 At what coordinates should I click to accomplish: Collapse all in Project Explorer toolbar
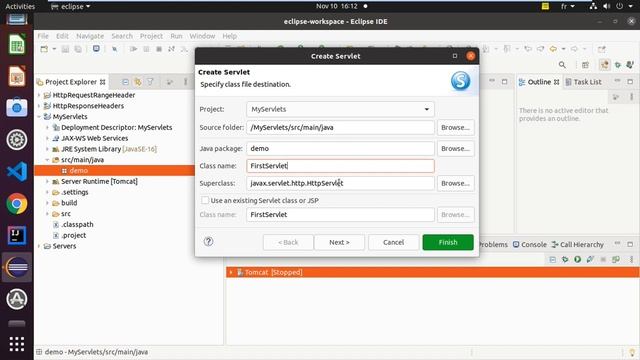click(x=125, y=82)
